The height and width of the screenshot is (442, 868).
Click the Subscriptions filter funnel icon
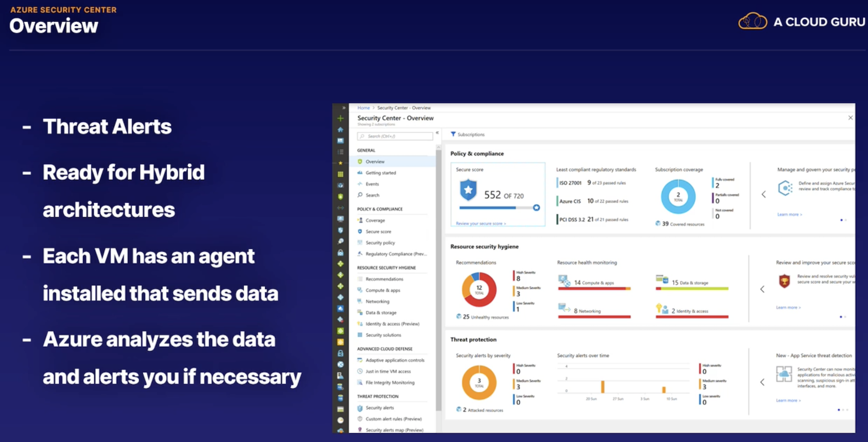tap(453, 135)
